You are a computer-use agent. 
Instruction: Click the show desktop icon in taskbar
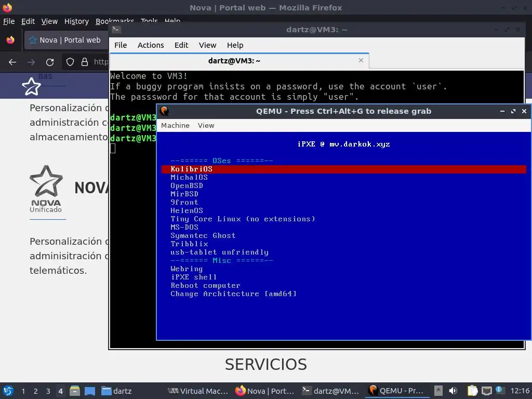tap(90, 391)
